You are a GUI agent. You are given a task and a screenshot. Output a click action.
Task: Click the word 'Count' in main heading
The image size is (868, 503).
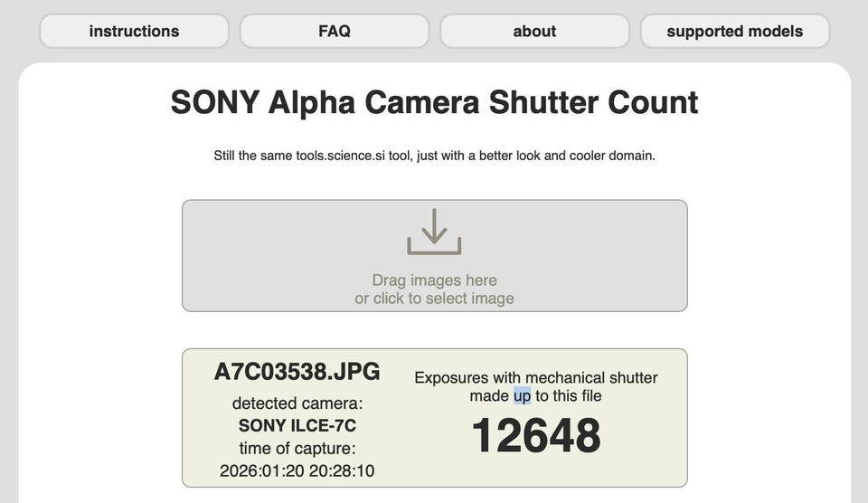pos(653,102)
